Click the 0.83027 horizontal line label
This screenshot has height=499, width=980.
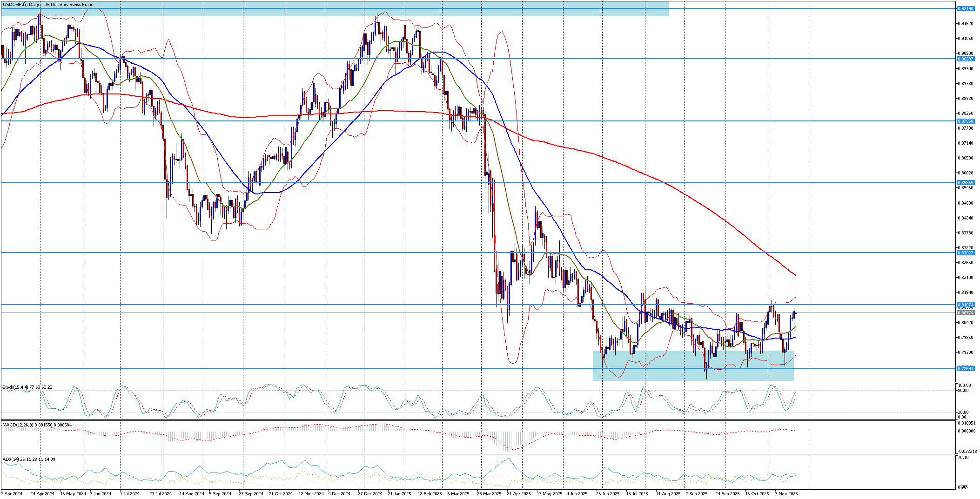(965, 253)
